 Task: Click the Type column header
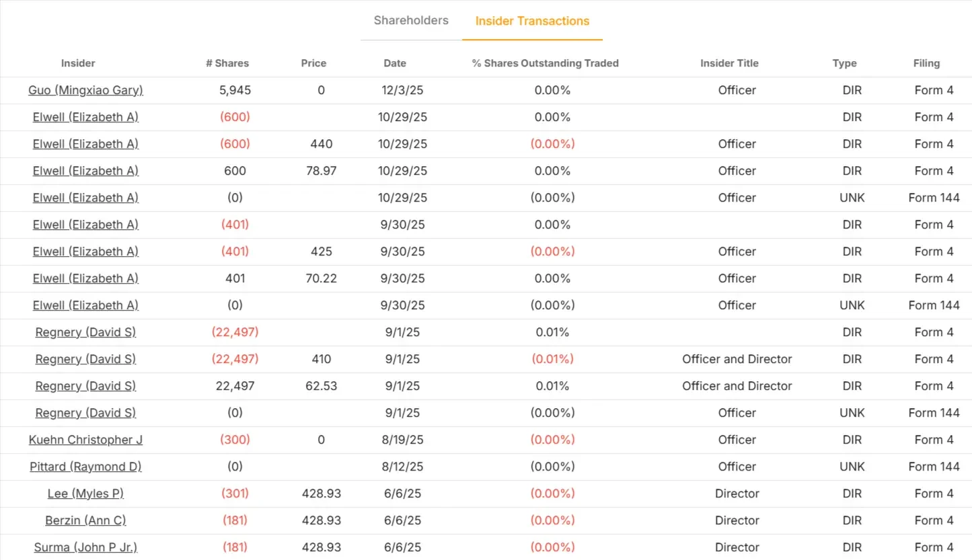pyautogui.click(x=844, y=63)
